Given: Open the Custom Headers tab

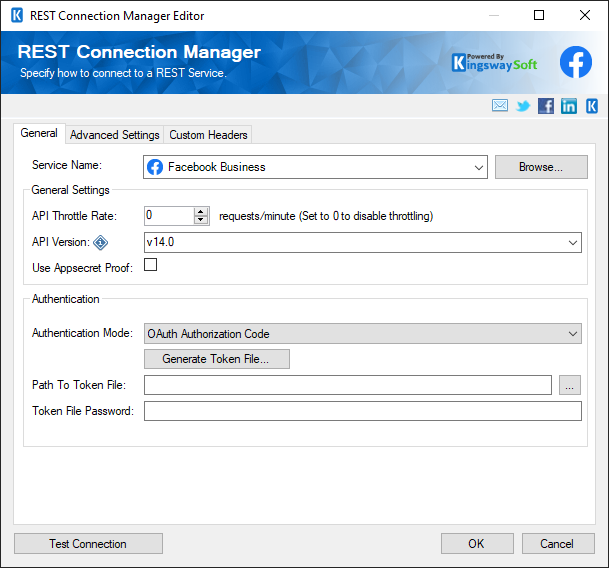Looking at the screenshot, I should pos(208,135).
